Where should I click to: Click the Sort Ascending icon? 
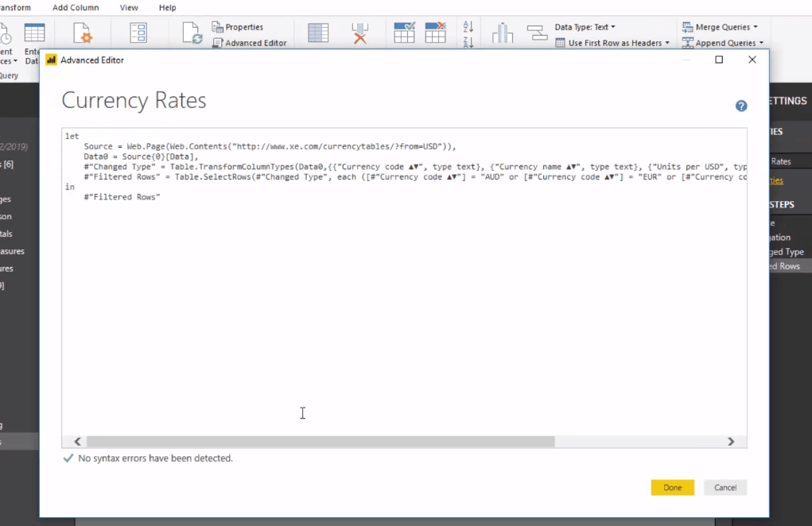(x=468, y=26)
